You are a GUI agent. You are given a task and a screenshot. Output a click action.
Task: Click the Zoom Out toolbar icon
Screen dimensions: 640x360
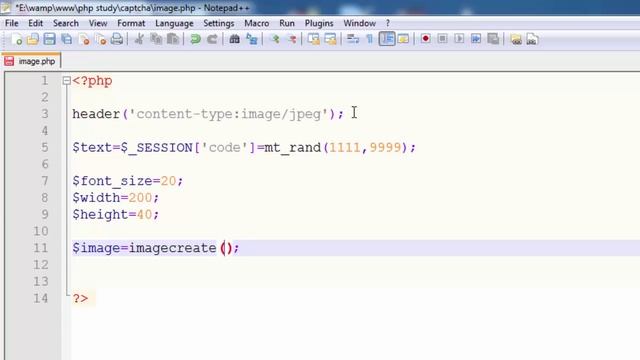tap(292, 39)
